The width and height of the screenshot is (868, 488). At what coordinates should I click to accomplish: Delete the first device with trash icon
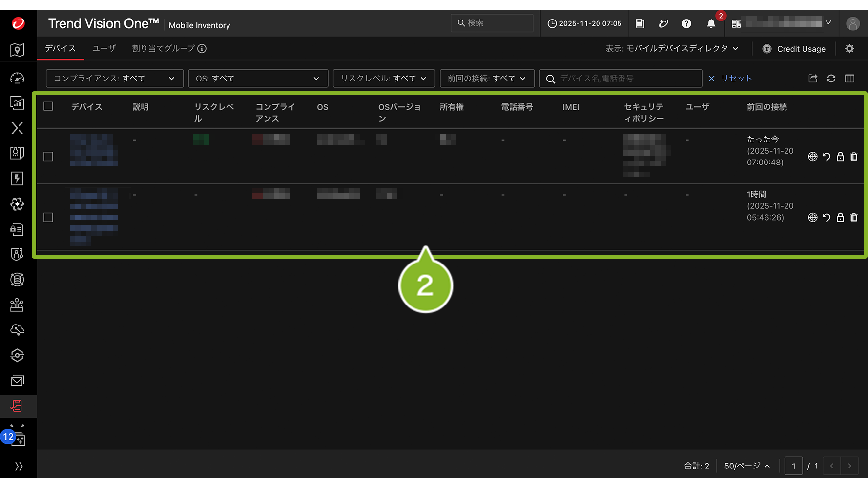(x=854, y=157)
